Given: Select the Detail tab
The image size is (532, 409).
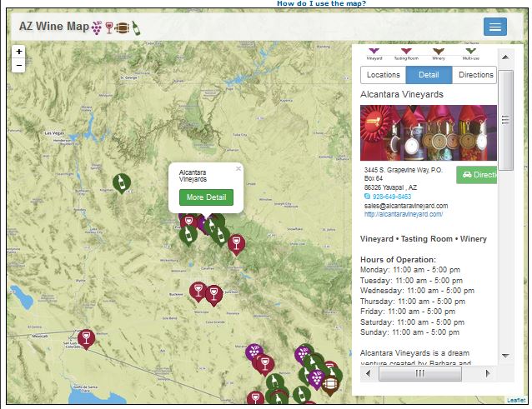Looking at the screenshot, I should point(429,75).
